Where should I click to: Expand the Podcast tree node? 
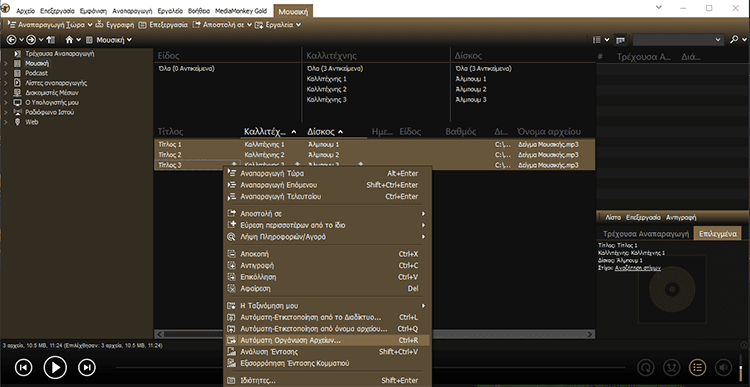coord(6,73)
